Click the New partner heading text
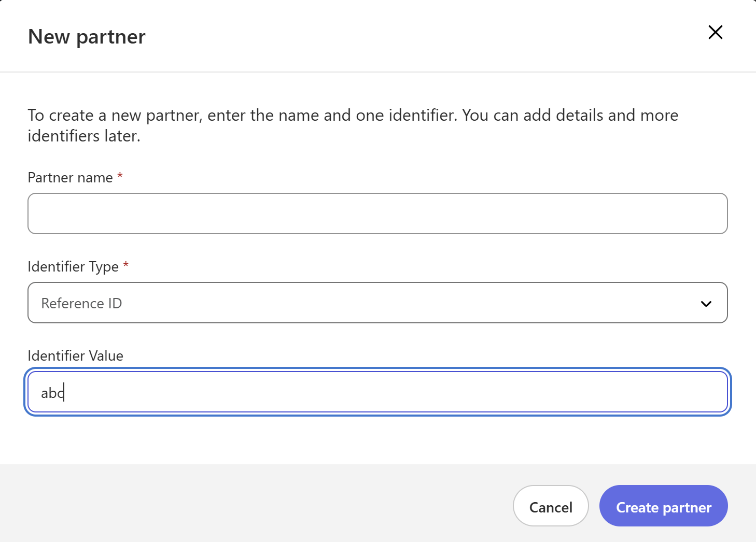This screenshot has width=756, height=542. (87, 37)
